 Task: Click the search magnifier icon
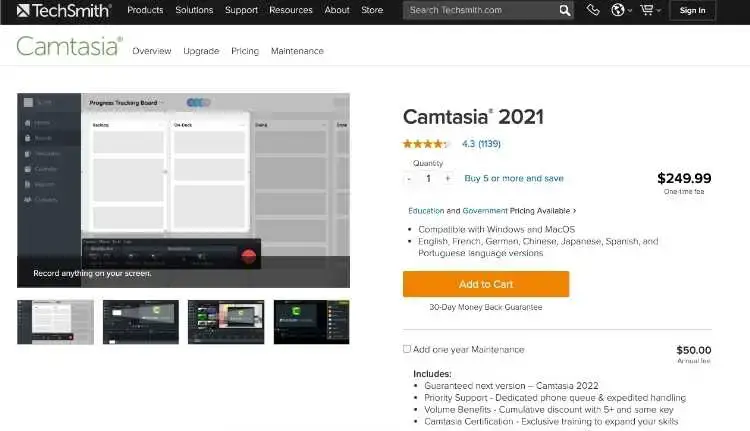(x=565, y=10)
